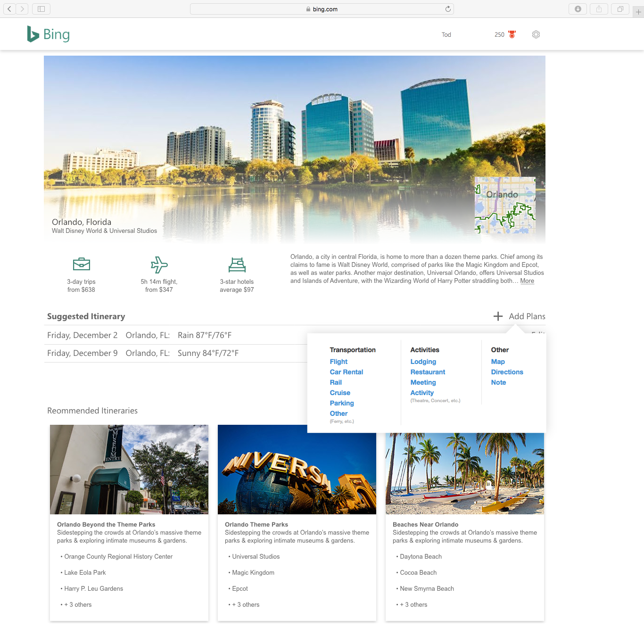Viewport: 644px width, 644px height.
Task: Open Orlando Beyond the Theme Parks image
Action: [x=129, y=470]
